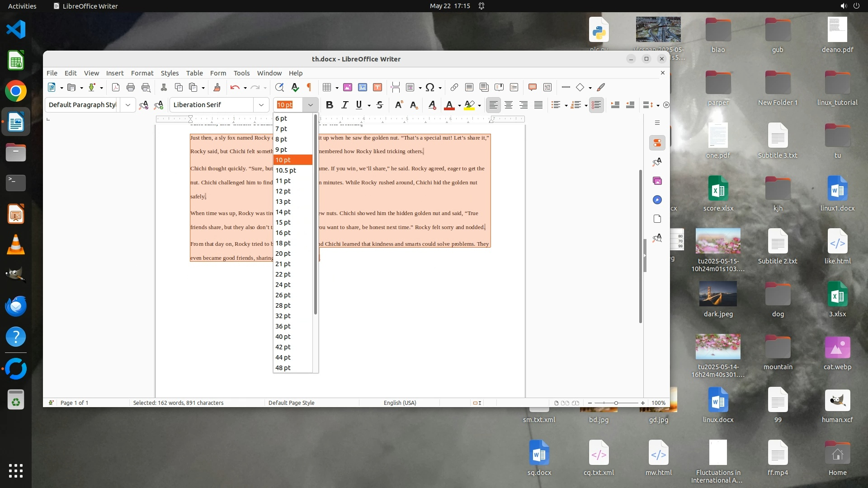Image resolution: width=868 pixels, height=488 pixels.
Task: Click the Clone Formatting paintbrush icon
Action: (217, 87)
